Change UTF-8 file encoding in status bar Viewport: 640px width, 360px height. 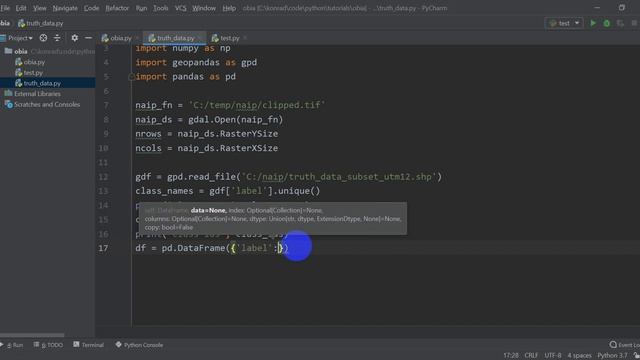(553, 356)
